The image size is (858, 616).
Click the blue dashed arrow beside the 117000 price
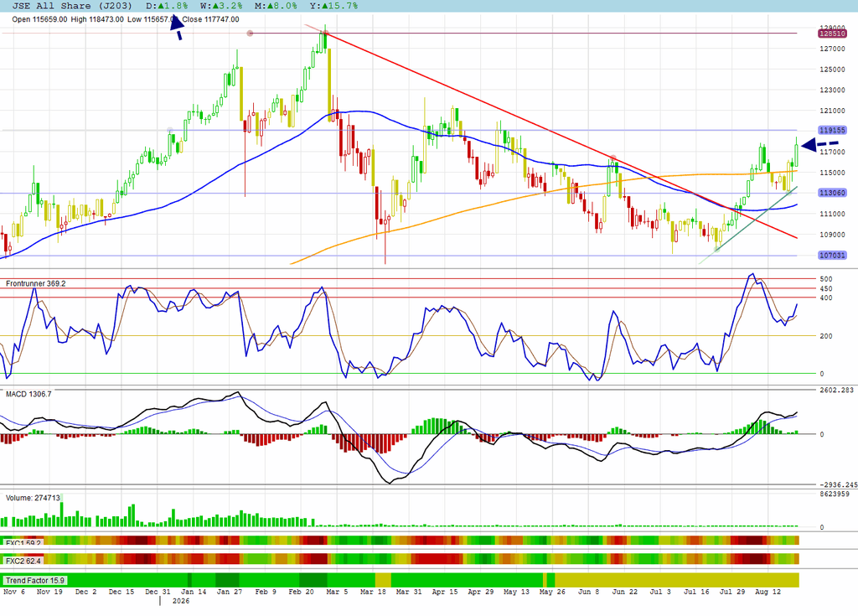tap(819, 144)
